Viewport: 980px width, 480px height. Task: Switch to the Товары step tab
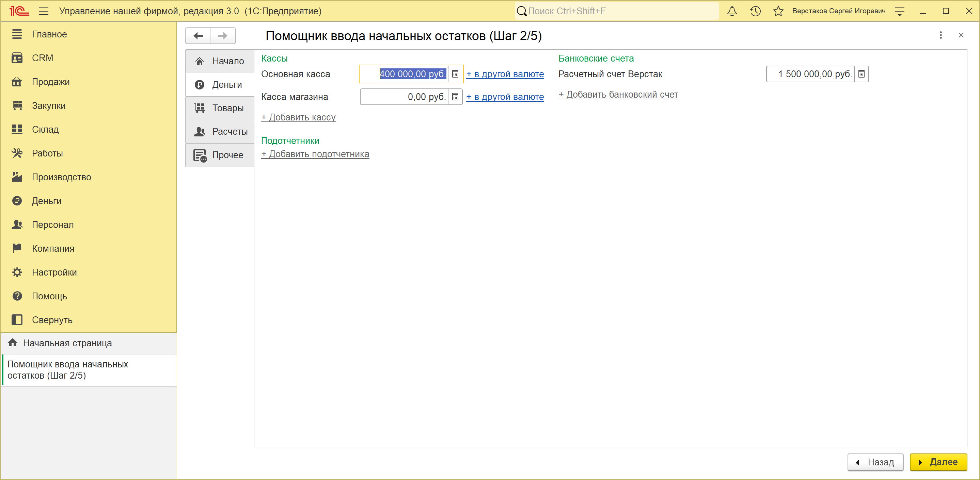[220, 108]
